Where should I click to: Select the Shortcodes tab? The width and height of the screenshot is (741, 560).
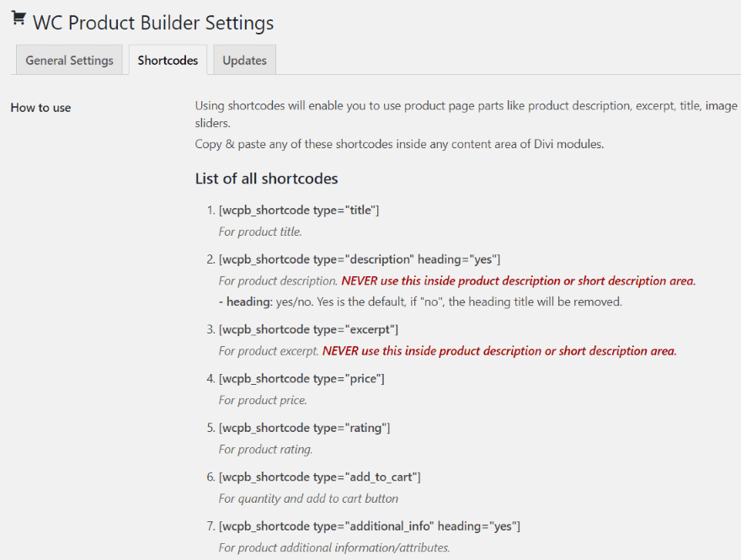point(168,61)
